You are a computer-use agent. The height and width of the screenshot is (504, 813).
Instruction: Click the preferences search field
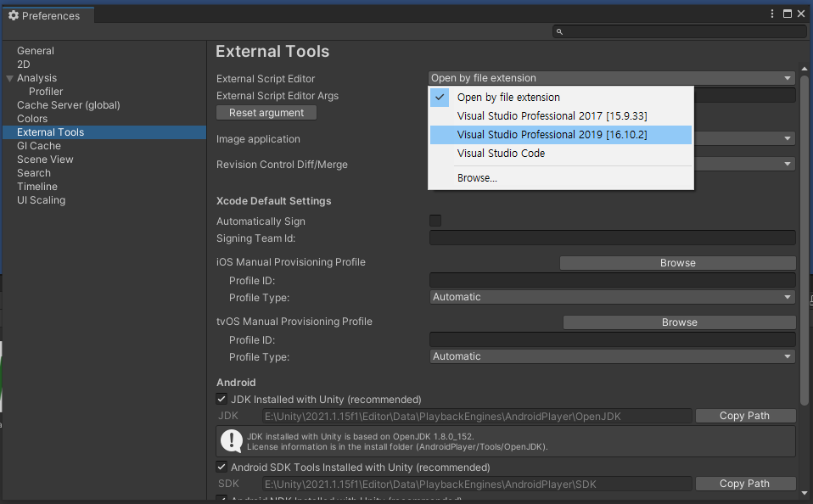pyautogui.click(x=680, y=31)
